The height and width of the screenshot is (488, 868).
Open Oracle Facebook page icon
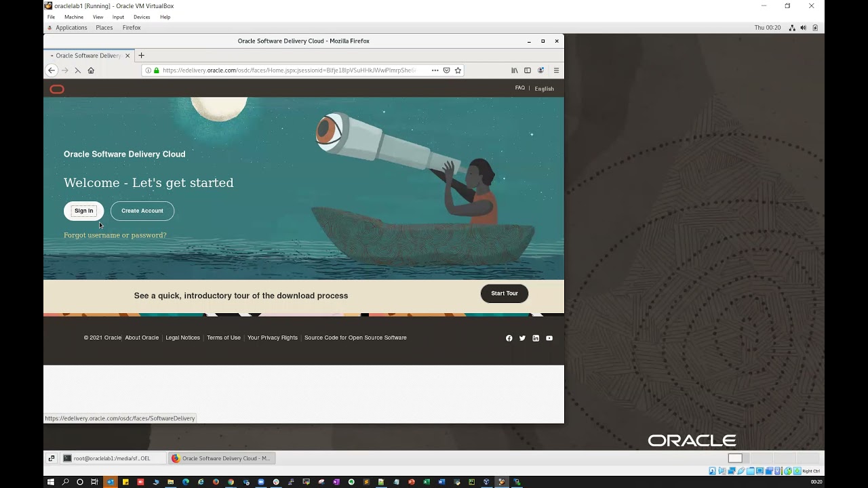[x=509, y=338]
